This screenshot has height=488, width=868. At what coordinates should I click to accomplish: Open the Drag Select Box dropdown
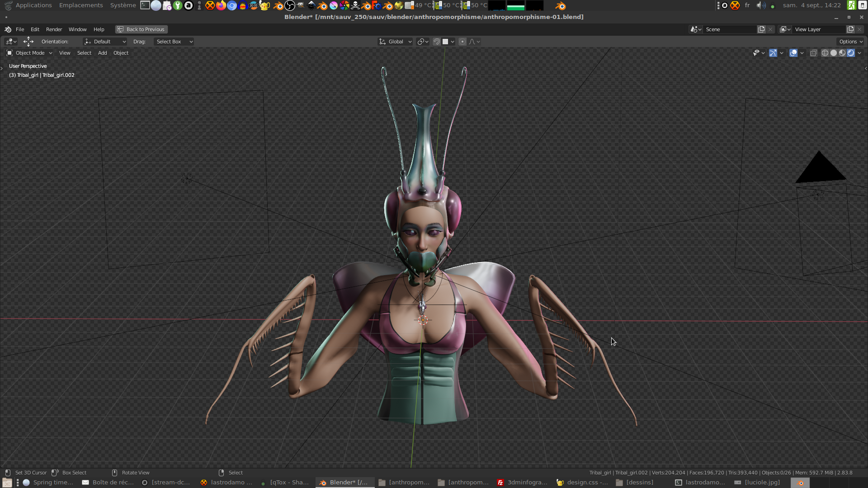(x=174, y=42)
